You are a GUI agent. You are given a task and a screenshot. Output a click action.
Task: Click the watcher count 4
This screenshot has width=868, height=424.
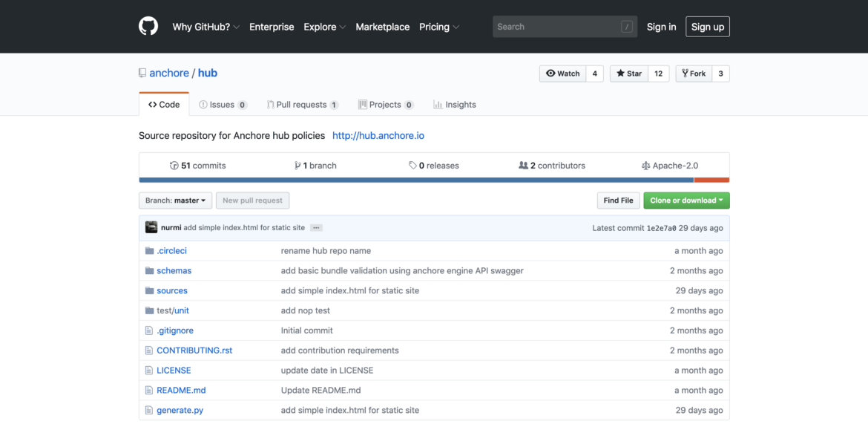coord(594,74)
